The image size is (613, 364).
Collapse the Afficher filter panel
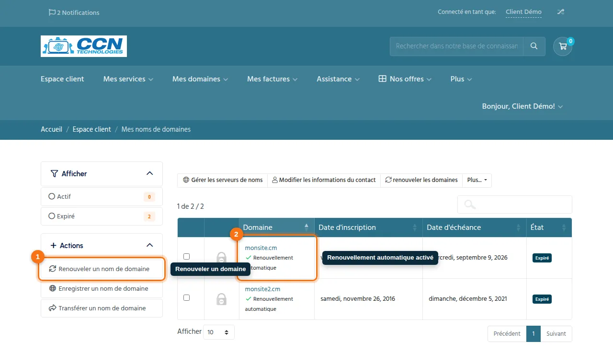tap(149, 174)
